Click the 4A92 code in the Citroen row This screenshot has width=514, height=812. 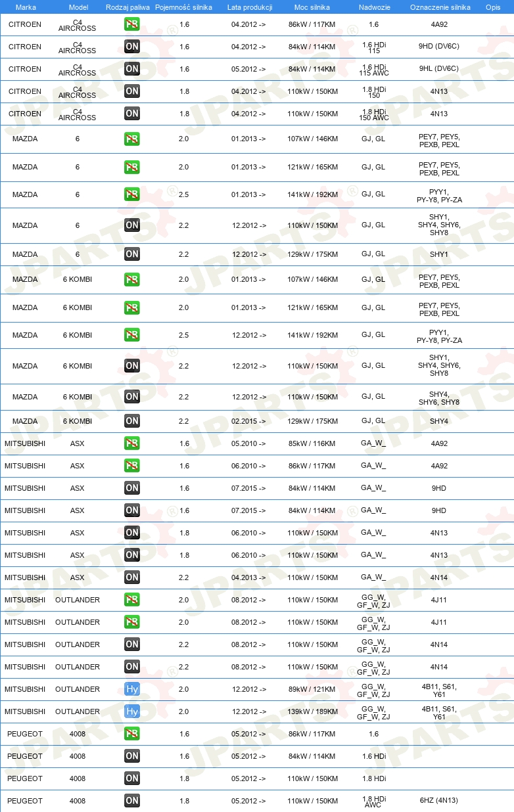coord(439,24)
